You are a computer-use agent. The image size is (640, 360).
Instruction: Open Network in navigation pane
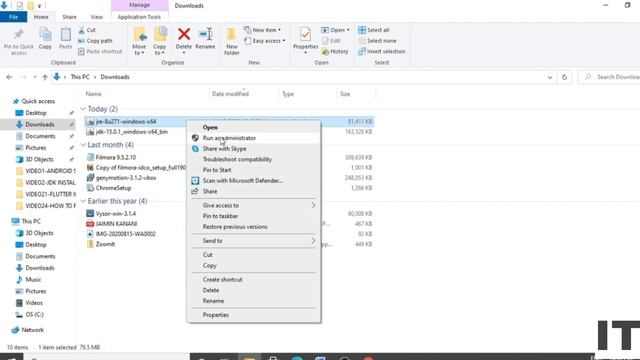coord(33,330)
